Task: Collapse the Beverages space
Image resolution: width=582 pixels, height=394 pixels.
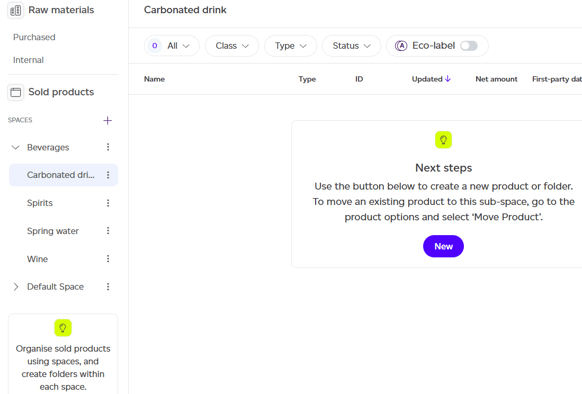Action: [16, 147]
